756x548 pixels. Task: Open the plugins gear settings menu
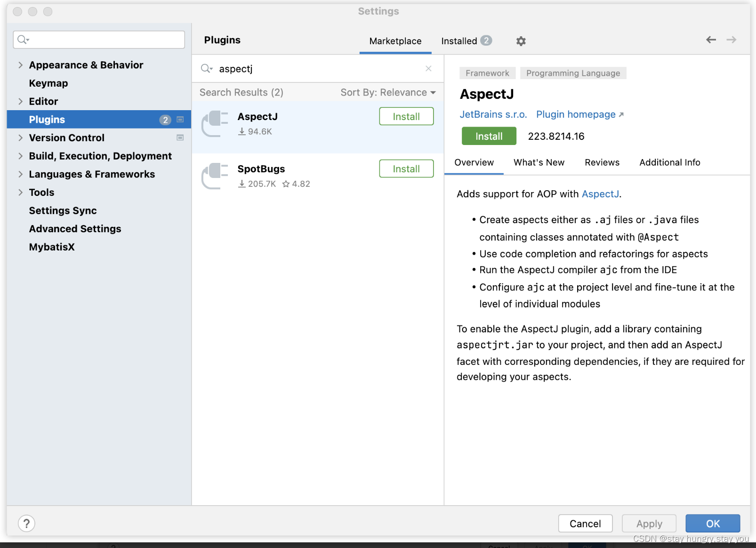pos(521,41)
